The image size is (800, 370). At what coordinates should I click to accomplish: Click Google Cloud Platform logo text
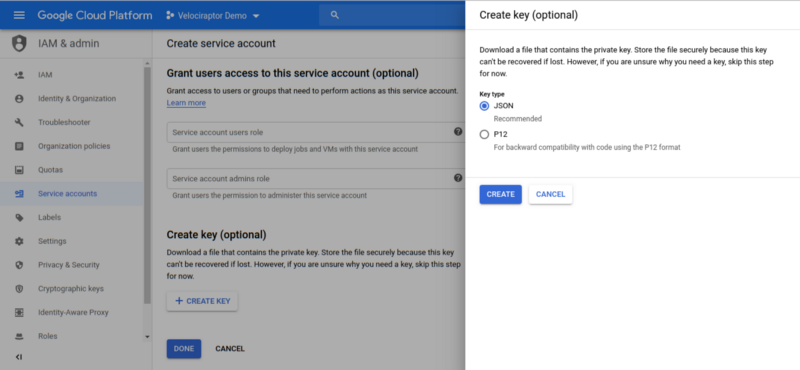point(95,15)
